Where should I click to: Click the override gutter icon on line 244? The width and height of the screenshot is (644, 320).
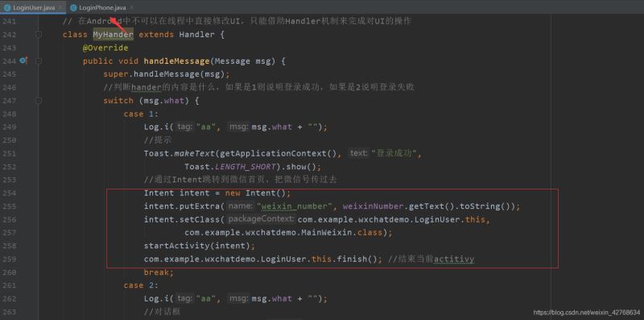click(23, 61)
